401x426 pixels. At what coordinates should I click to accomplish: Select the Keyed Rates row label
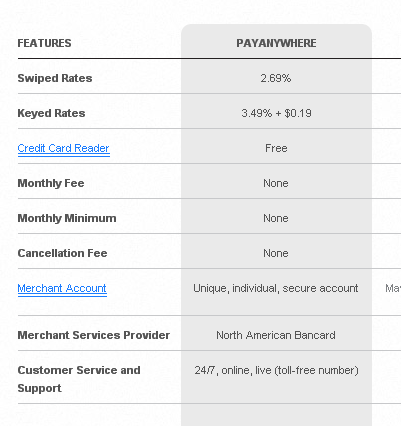pos(51,113)
